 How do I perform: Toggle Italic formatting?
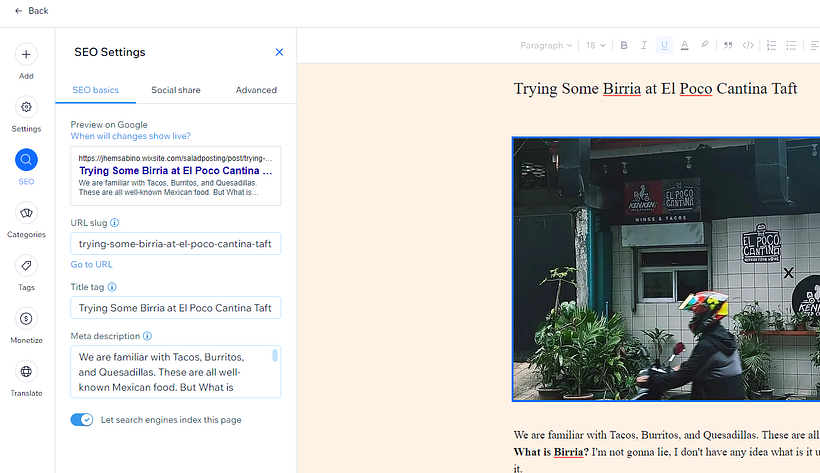coord(644,46)
